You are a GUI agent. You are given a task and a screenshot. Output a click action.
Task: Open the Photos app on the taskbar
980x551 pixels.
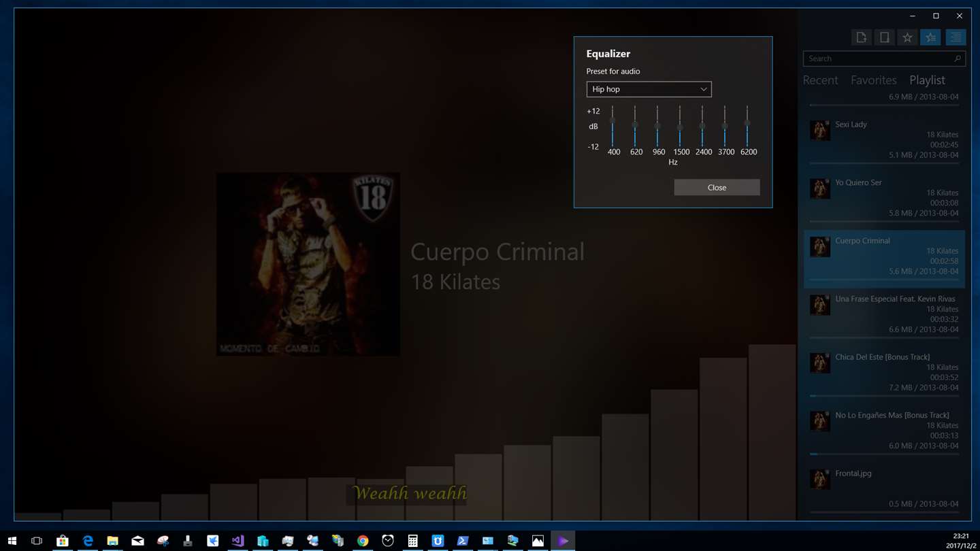coord(538,541)
